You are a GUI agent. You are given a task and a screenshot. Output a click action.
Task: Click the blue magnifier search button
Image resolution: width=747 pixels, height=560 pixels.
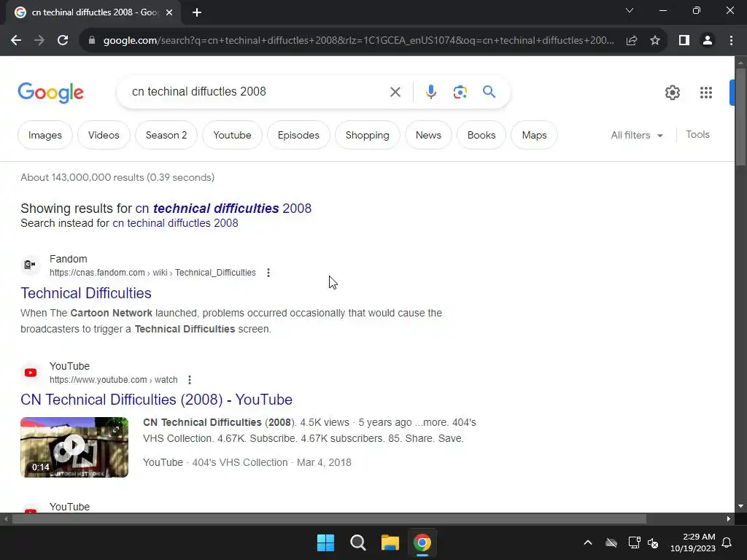(x=489, y=91)
